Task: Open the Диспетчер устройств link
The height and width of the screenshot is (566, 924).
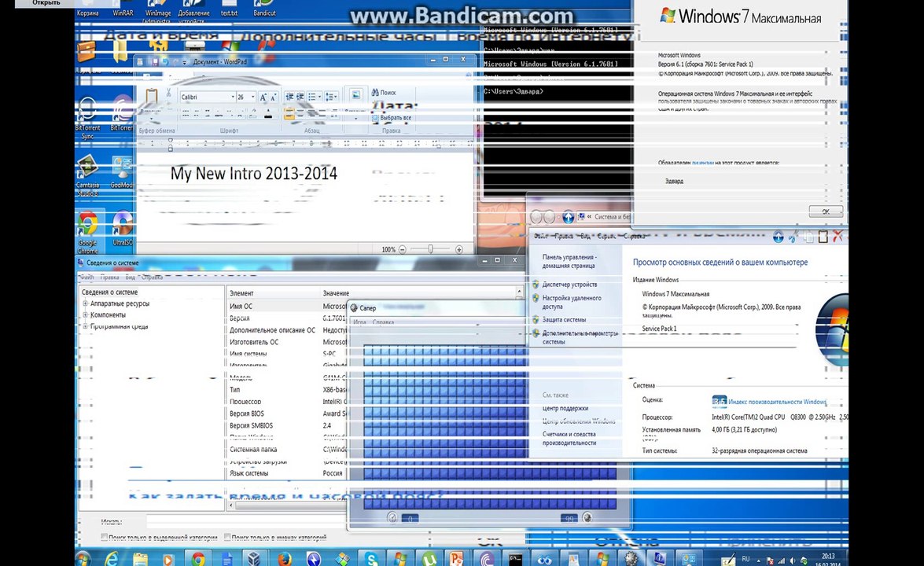Action: pos(569,285)
